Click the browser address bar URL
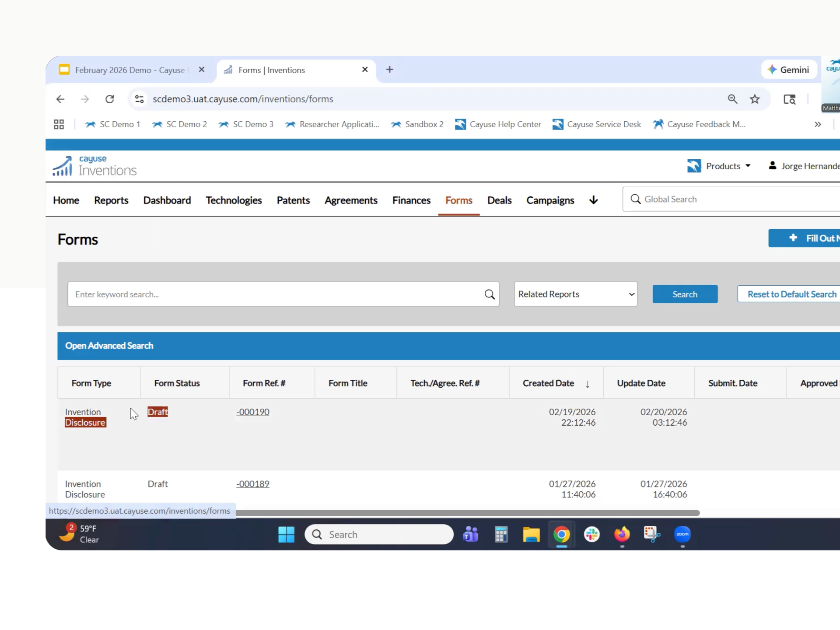The width and height of the screenshot is (840, 630). tap(243, 99)
